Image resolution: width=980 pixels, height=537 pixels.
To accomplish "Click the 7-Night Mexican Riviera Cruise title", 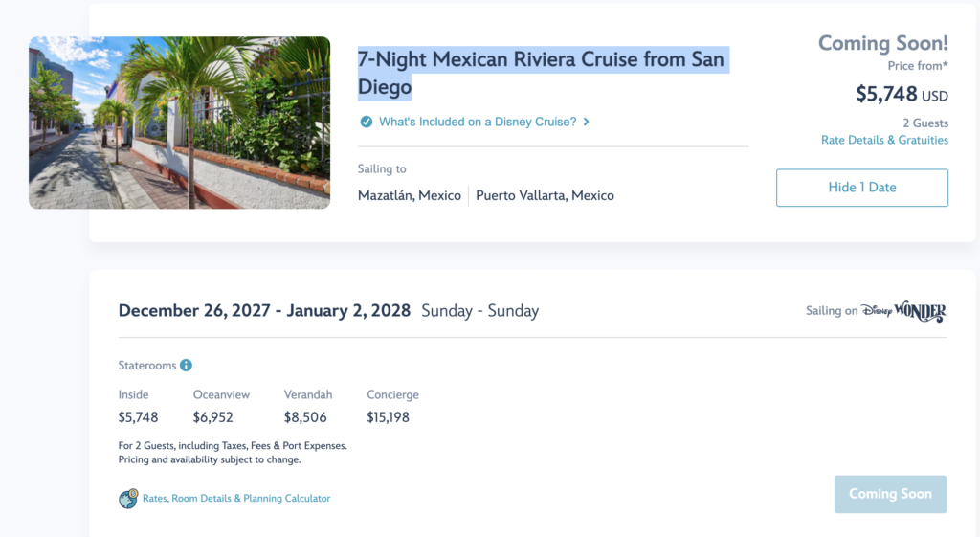I will (541, 73).
